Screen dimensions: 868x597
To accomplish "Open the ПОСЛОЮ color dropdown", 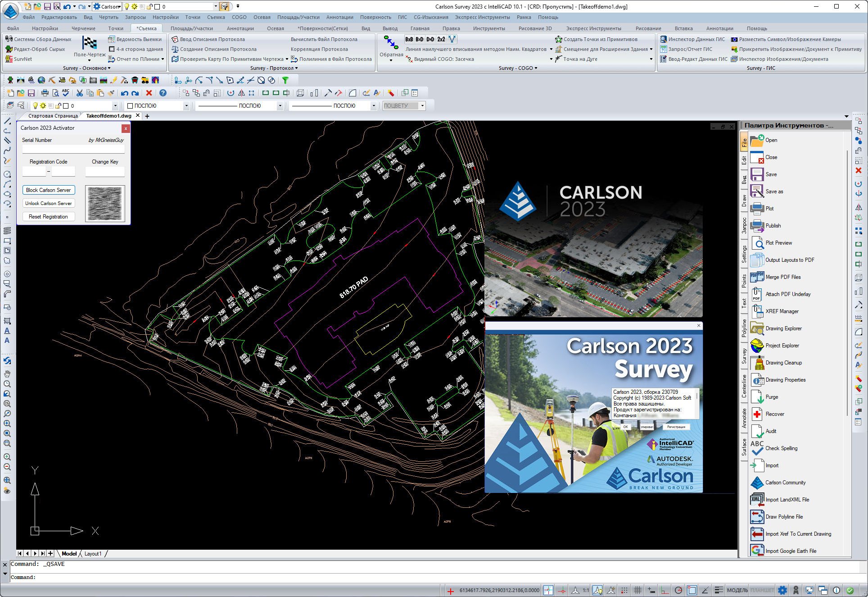I will point(186,106).
